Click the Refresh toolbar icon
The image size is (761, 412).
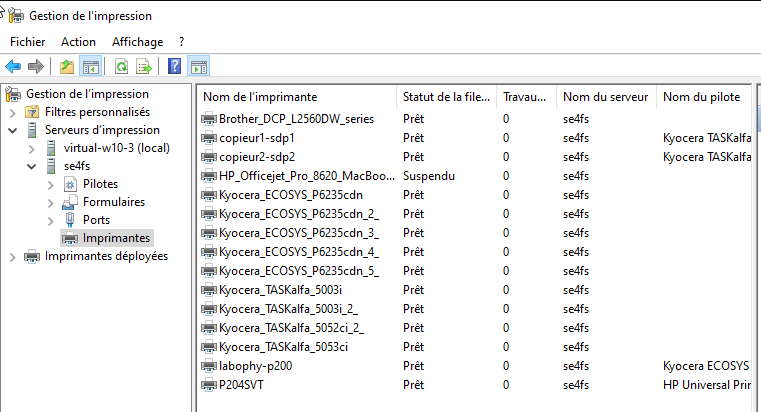tap(121, 66)
